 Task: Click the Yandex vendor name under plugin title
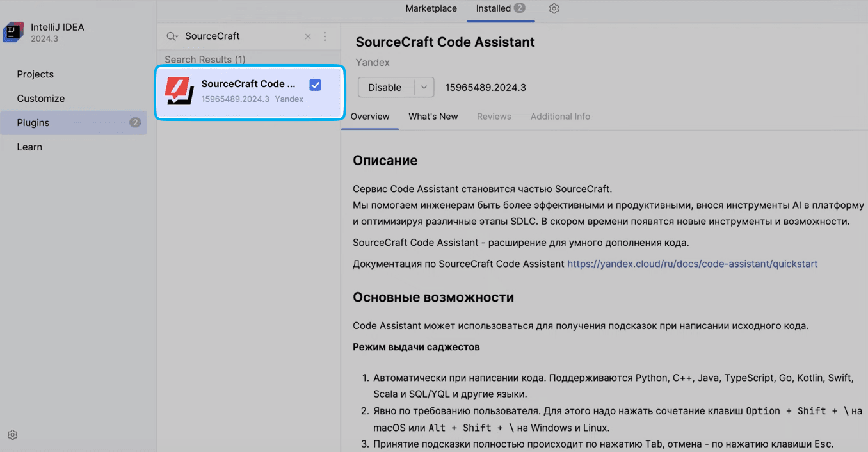pyautogui.click(x=373, y=63)
